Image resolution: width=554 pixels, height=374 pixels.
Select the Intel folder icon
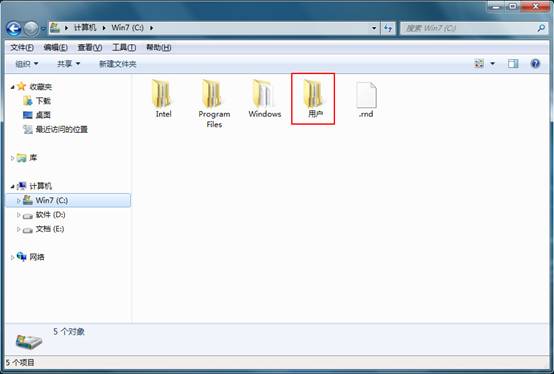pos(162,94)
